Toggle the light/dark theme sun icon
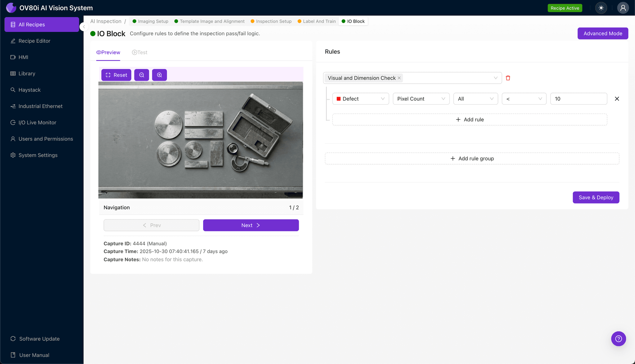Image resolution: width=635 pixels, height=364 pixels. point(601,8)
